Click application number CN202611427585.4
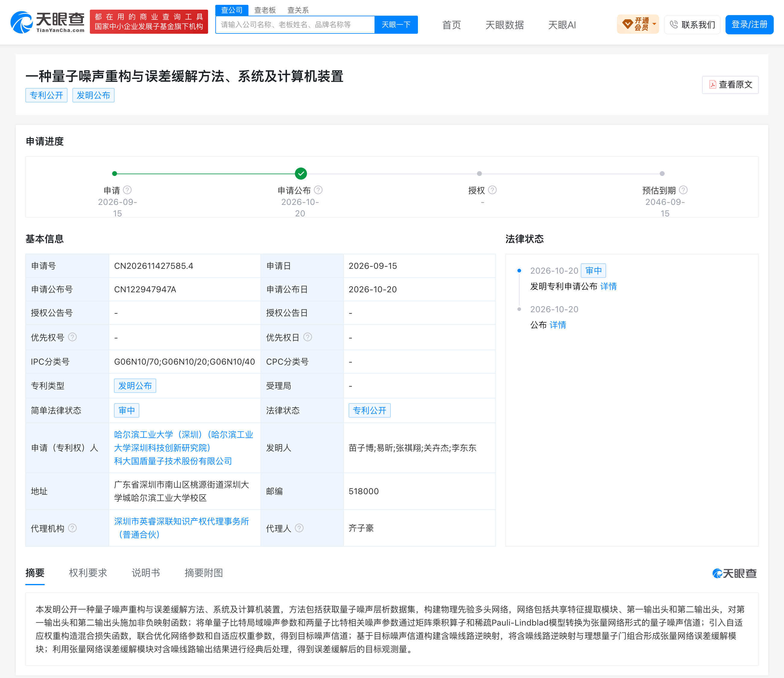 (x=154, y=266)
